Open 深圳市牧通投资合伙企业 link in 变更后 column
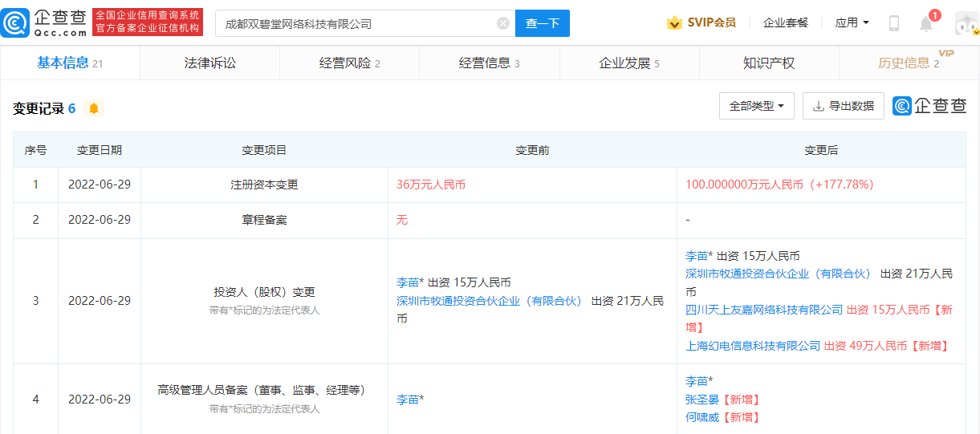The image size is (980, 434). tap(779, 274)
